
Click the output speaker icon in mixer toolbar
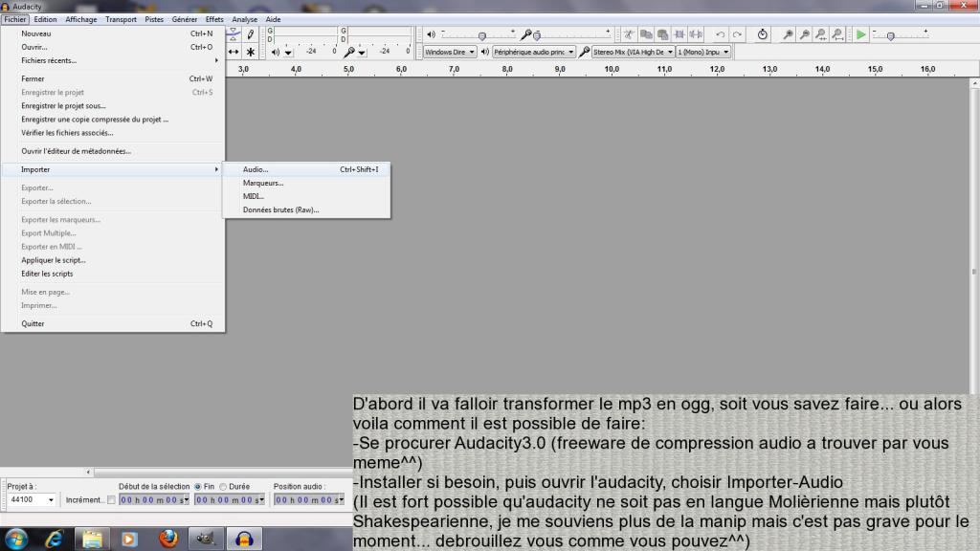pos(431,34)
